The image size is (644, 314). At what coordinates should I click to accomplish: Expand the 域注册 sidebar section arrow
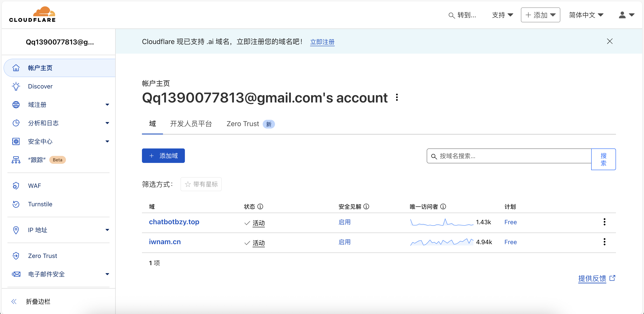pos(107,105)
